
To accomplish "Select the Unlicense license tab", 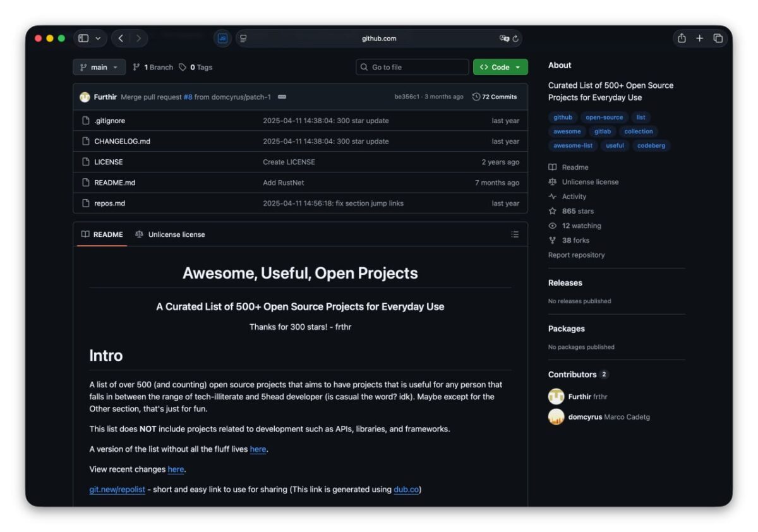I will pyautogui.click(x=171, y=234).
